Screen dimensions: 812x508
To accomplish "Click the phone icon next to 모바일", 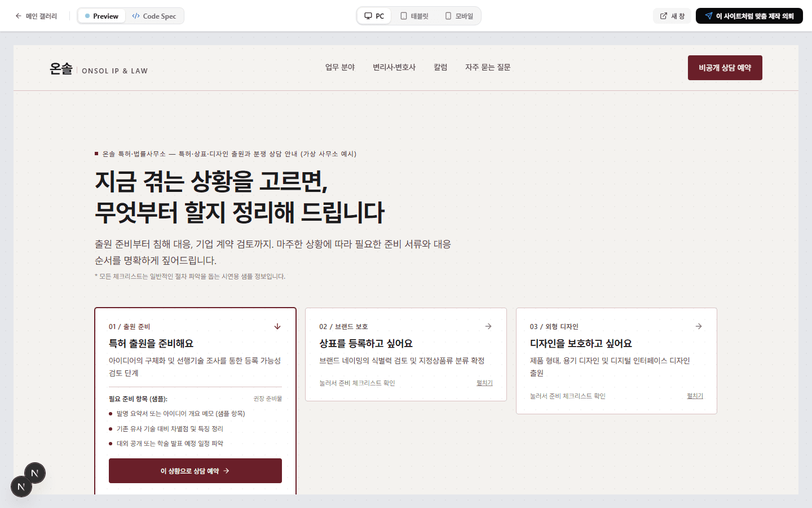I will point(448,16).
